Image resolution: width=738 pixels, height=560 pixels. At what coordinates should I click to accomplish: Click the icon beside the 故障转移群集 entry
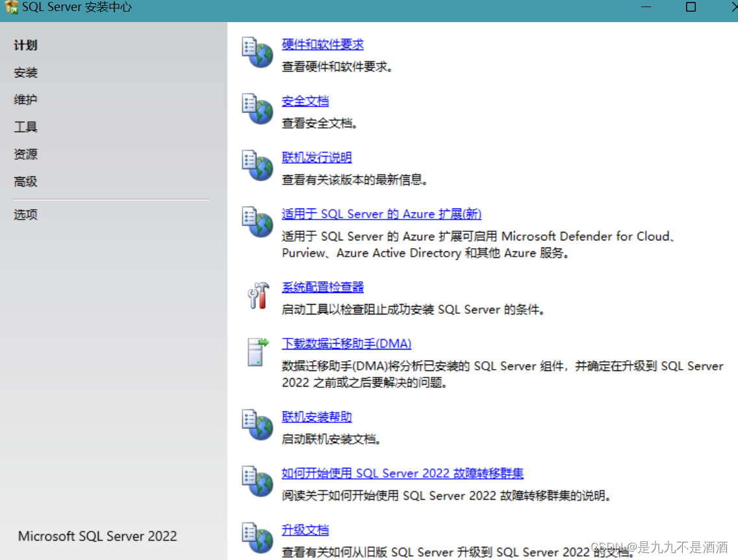(x=257, y=481)
